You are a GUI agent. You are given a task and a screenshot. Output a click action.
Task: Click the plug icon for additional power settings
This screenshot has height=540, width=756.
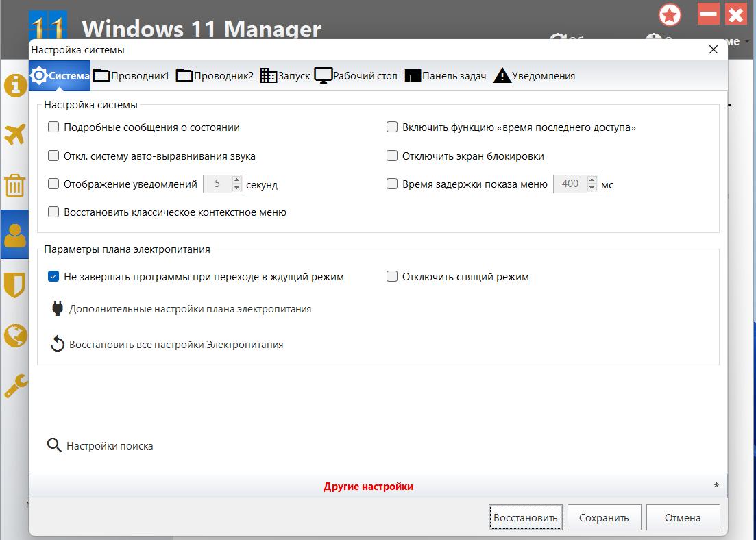[x=58, y=308]
